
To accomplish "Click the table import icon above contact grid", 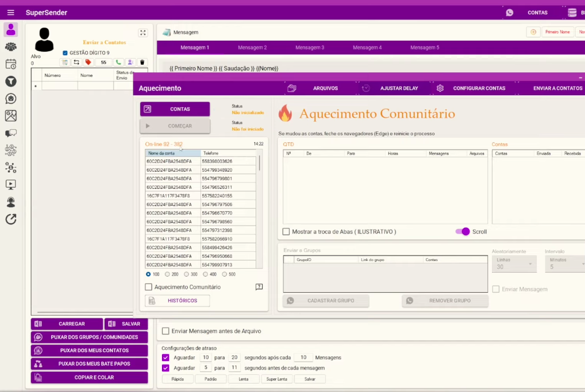I will (x=65, y=62).
